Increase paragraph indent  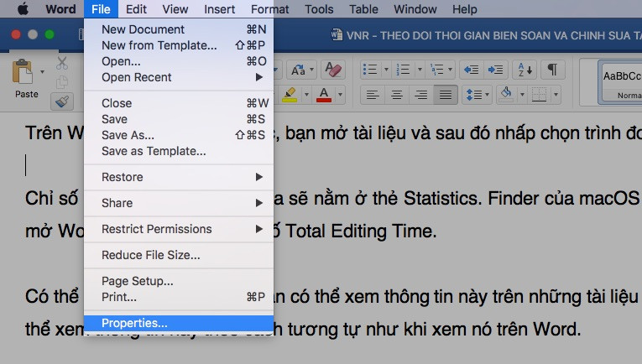[x=493, y=70]
